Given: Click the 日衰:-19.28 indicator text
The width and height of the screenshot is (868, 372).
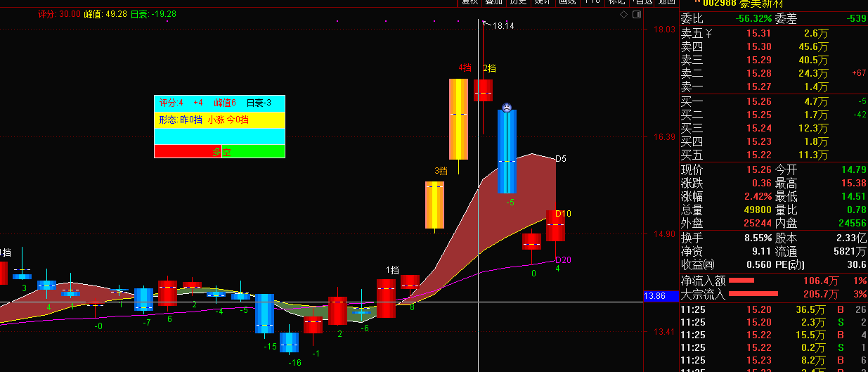Looking at the screenshot, I should point(154,14).
